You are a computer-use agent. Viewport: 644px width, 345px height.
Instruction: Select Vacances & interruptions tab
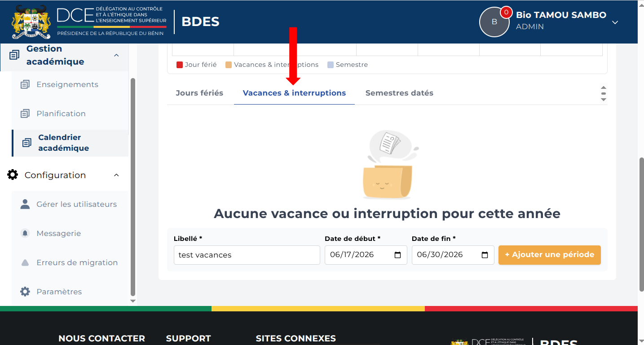[294, 93]
